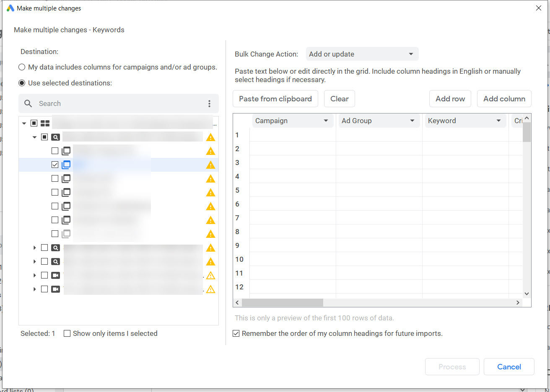Click the highlighted ad group icon
Screen dimensions: 550x392
pos(66,165)
